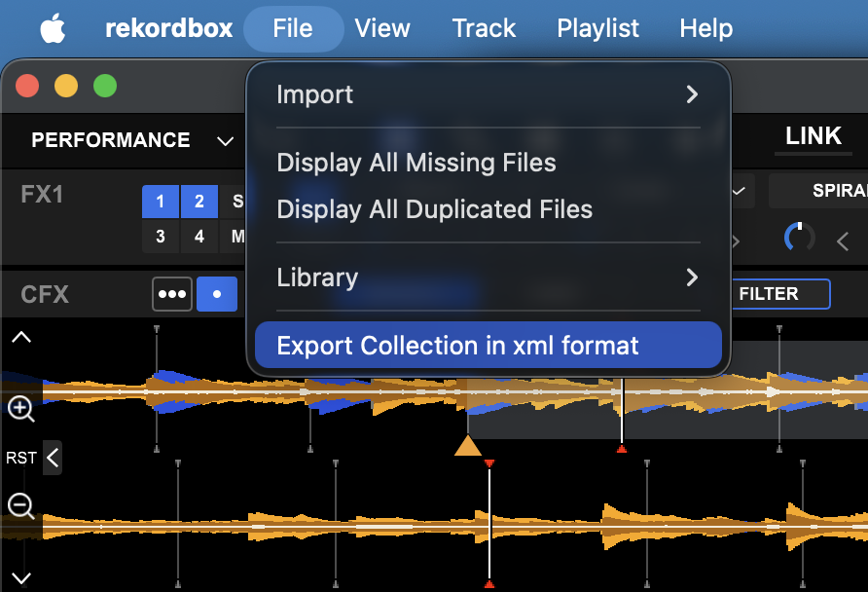Click the orange triangle cue marker
868x592 pixels.
point(468,446)
